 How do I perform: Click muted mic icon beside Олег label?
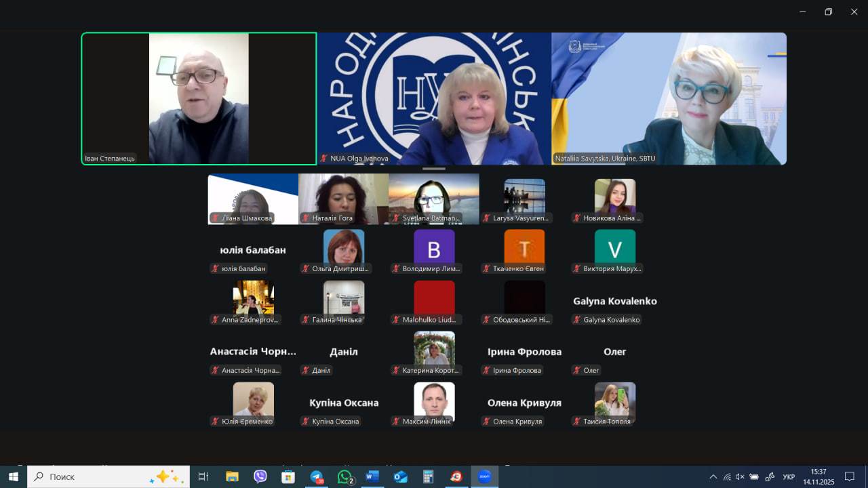577,370
